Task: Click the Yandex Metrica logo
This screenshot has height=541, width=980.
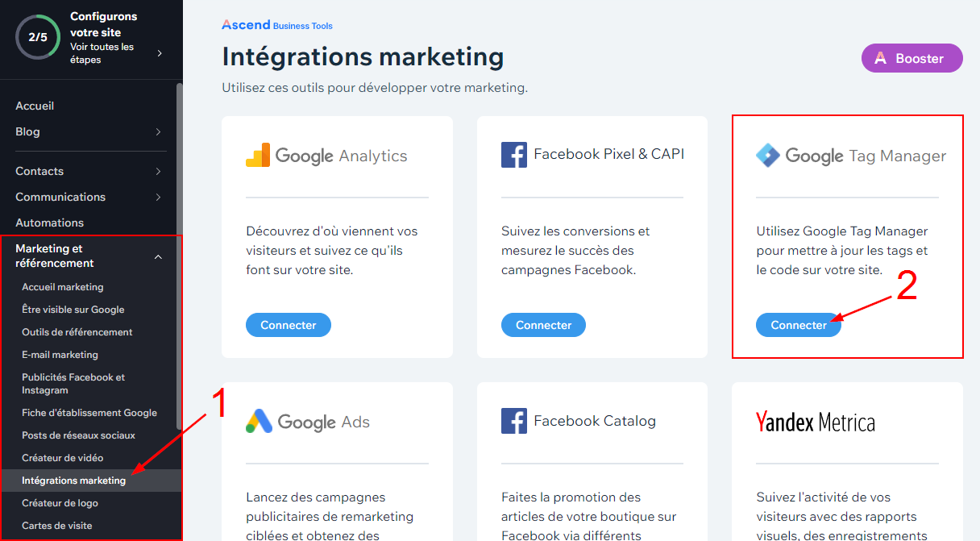Action: point(815,422)
